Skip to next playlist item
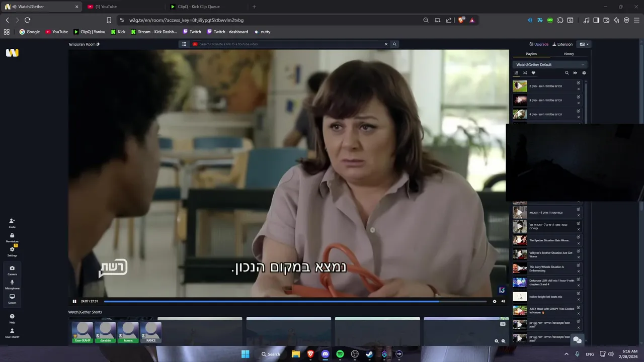 pos(575,73)
